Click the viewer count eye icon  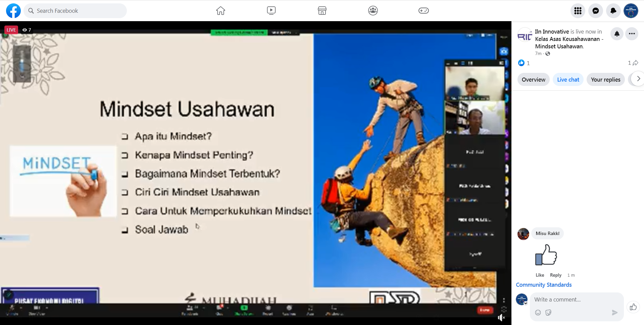tap(24, 30)
